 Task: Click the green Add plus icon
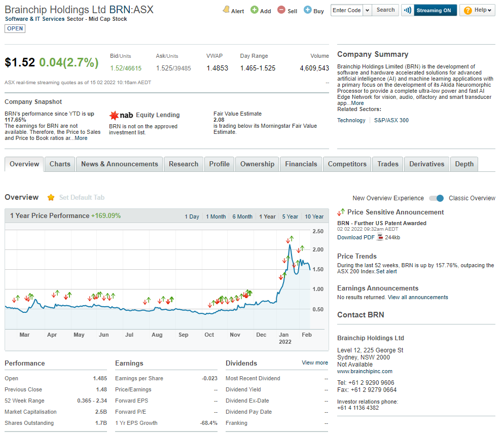pos(254,10)
